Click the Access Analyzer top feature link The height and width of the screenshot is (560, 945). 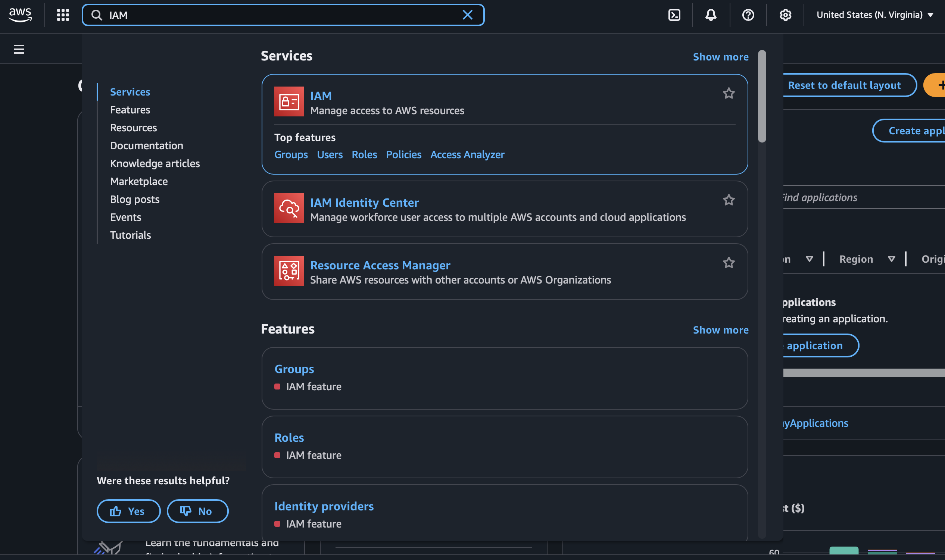(467, 155)
